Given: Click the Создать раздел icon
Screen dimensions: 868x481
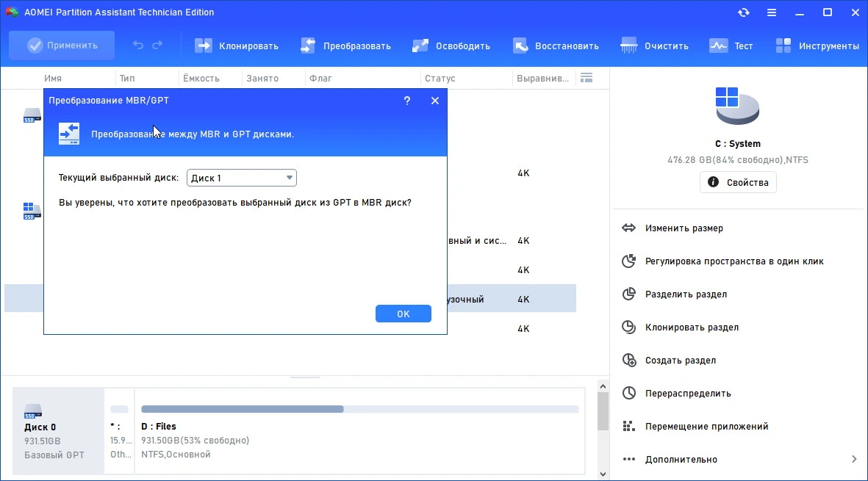Looking at the screenshot, I should (629, 360).
